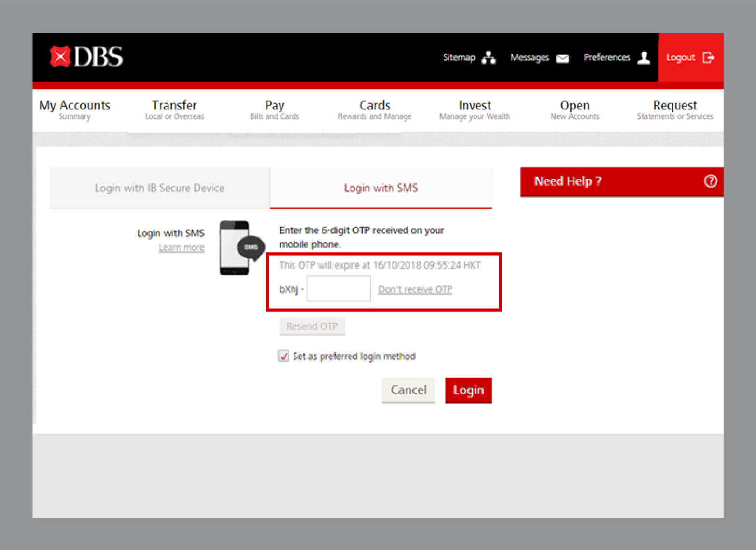Screen dimensions: 756x550
Task: Open the Messages envelope icon
Action: pos(562,58)
